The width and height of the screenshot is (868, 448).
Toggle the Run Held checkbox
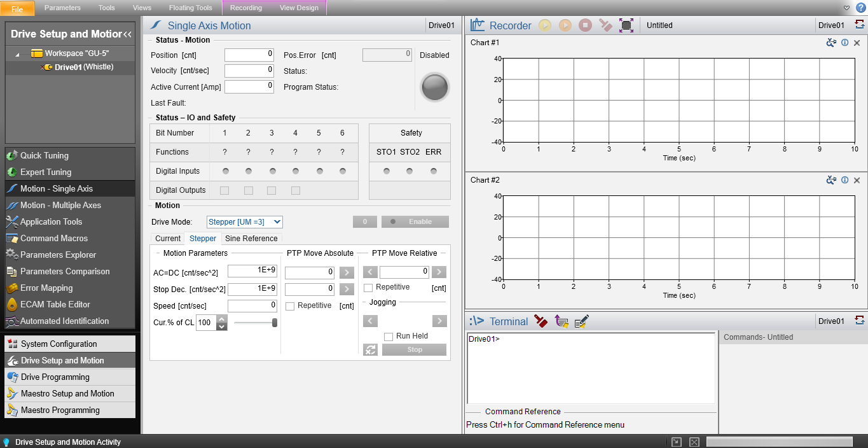[389, 337]
